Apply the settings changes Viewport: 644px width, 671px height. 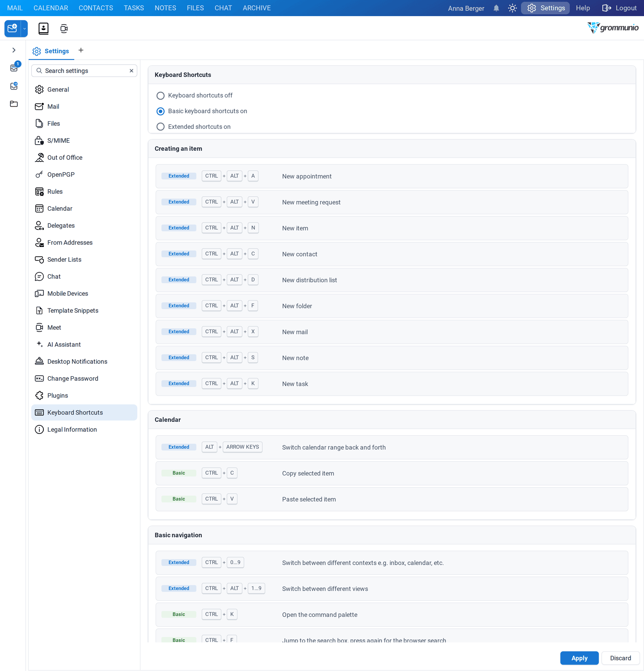(579, 658)
